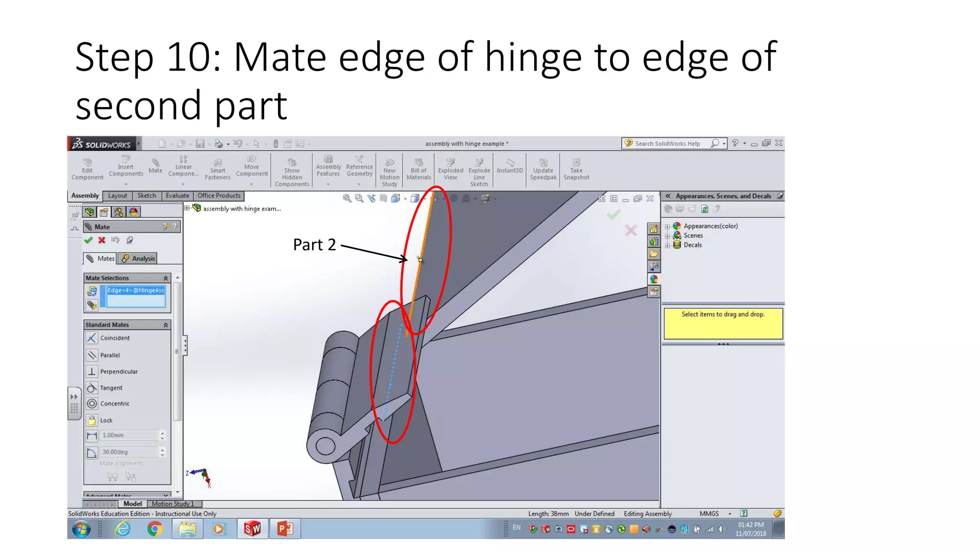Toggle Instant3D
This screenshot has height=551, width=980.
[x=510, y=166]
